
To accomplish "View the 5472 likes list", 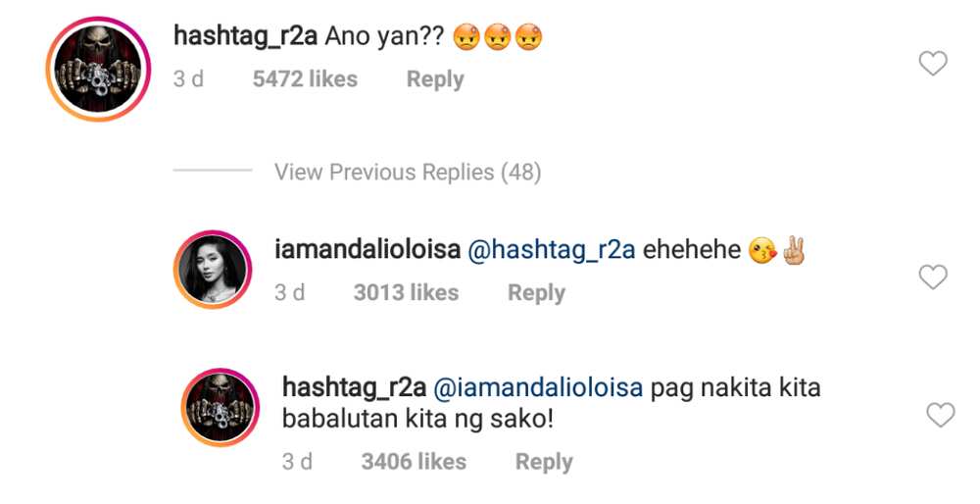I will point(305,79).
